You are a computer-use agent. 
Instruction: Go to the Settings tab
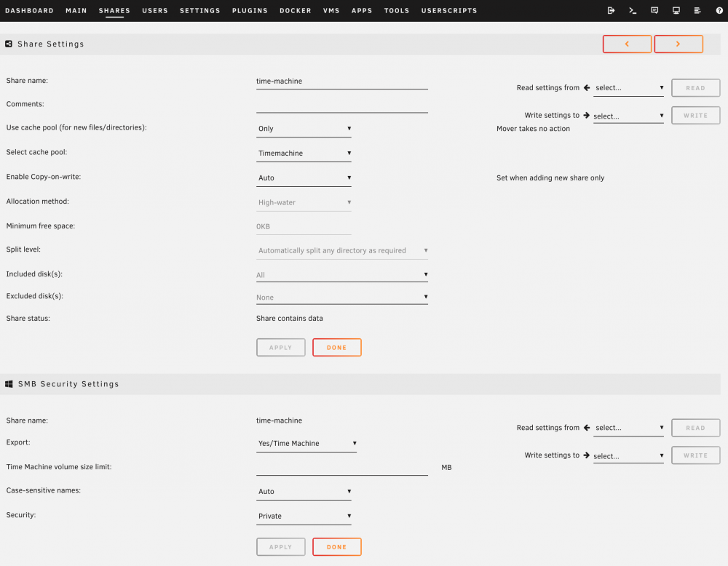[200, 10]
